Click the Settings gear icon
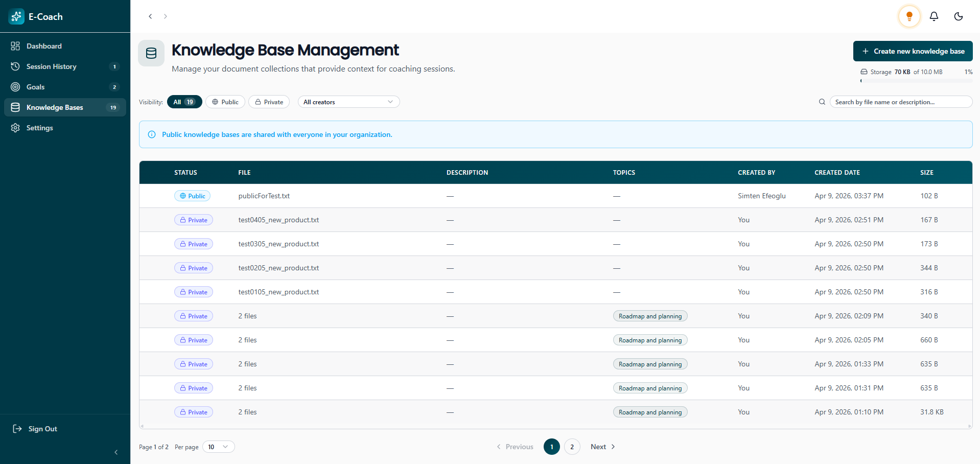The height and width of the screenshot is (464, 980). (x=15, y=128)
